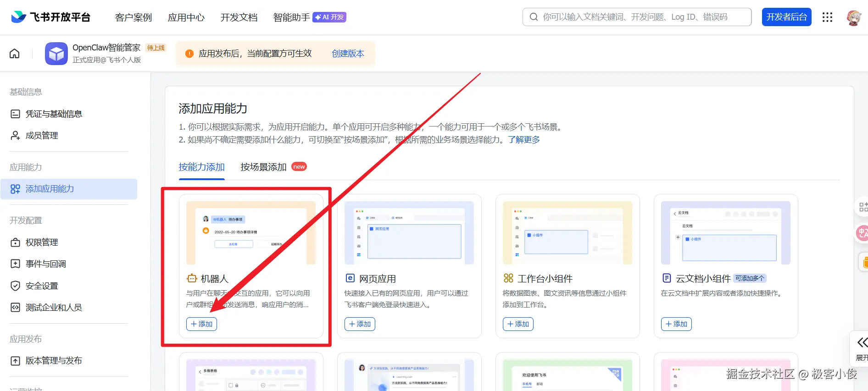This screenshot has height=391, width=868.
Task: Click the 版本管理与发布 upload icon
Action: (16, 361)
